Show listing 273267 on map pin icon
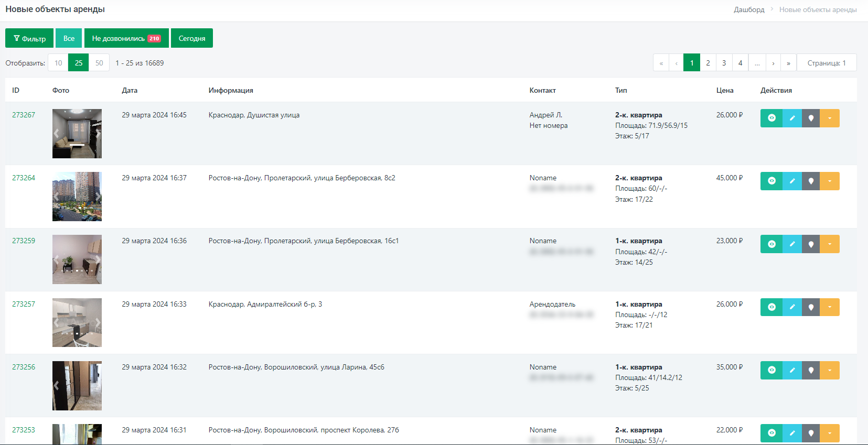The image size is (868, 445). (x=811, y=118)
